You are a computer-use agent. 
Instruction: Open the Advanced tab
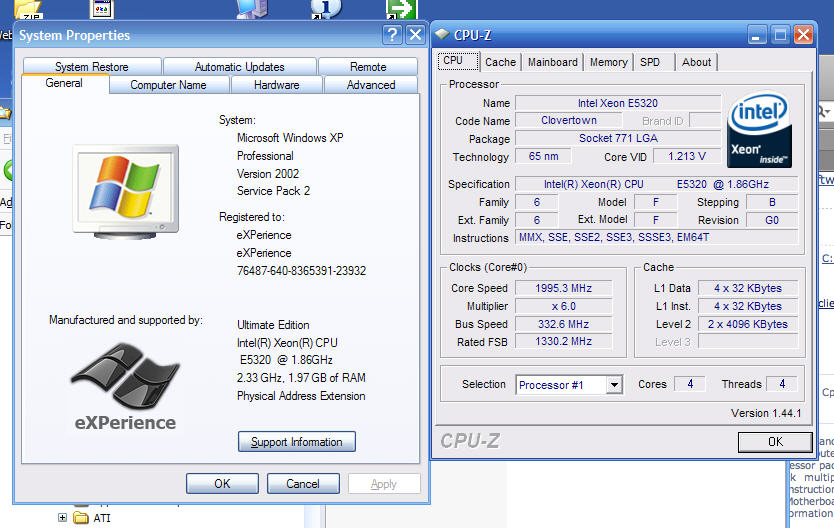click(371, 85)
